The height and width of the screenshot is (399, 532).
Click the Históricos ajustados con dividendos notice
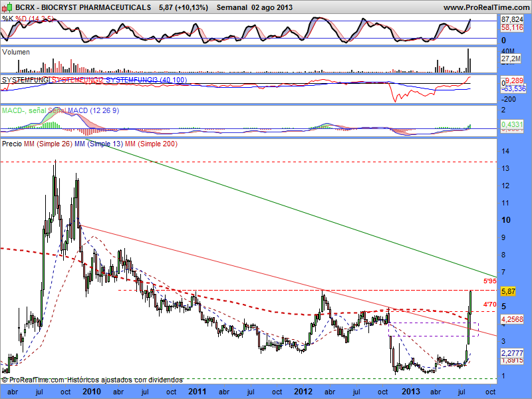(x=125, y=380)
